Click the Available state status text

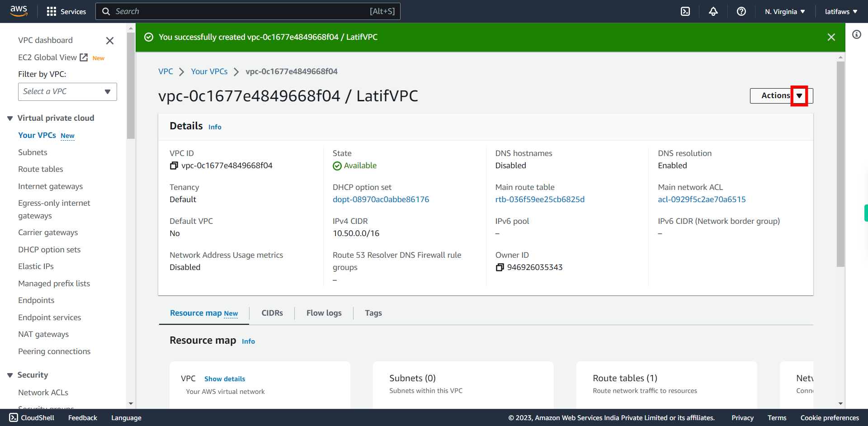360,166
